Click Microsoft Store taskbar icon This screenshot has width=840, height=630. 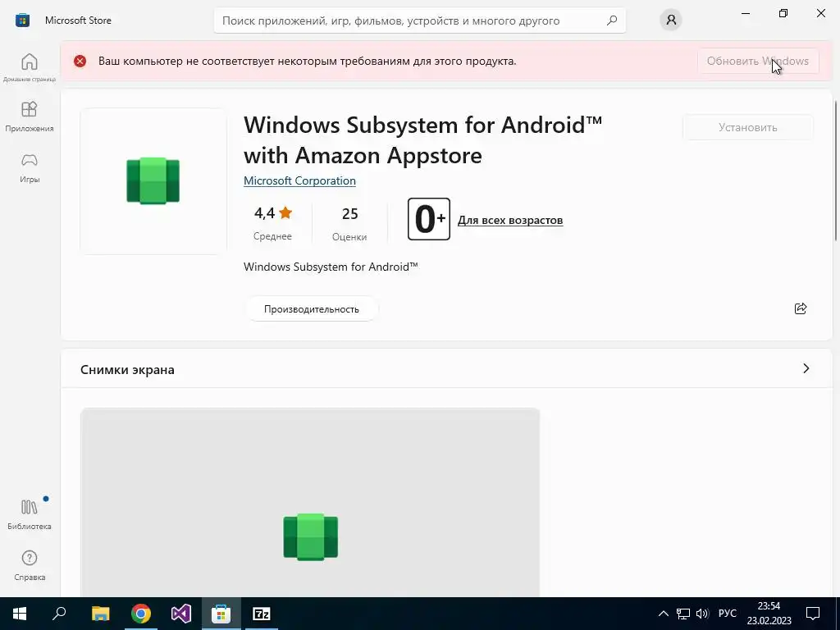[x=221, y=614]
